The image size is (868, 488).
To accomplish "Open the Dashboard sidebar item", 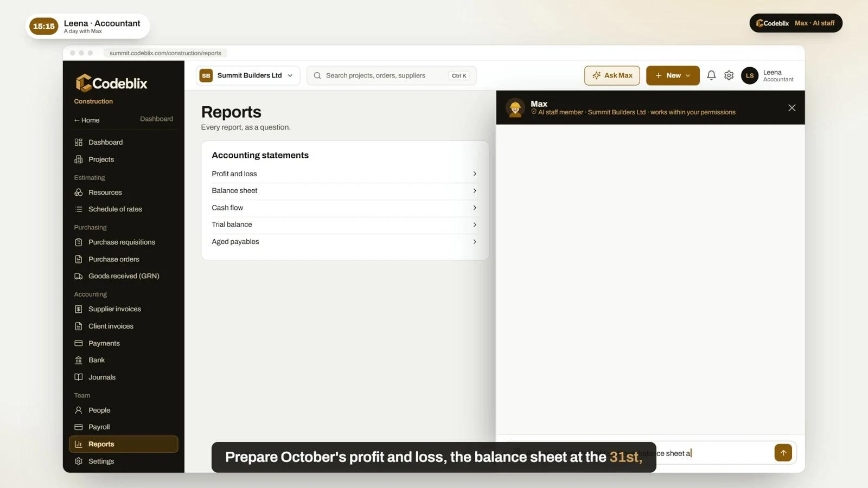I will click(x=123, y=142).
